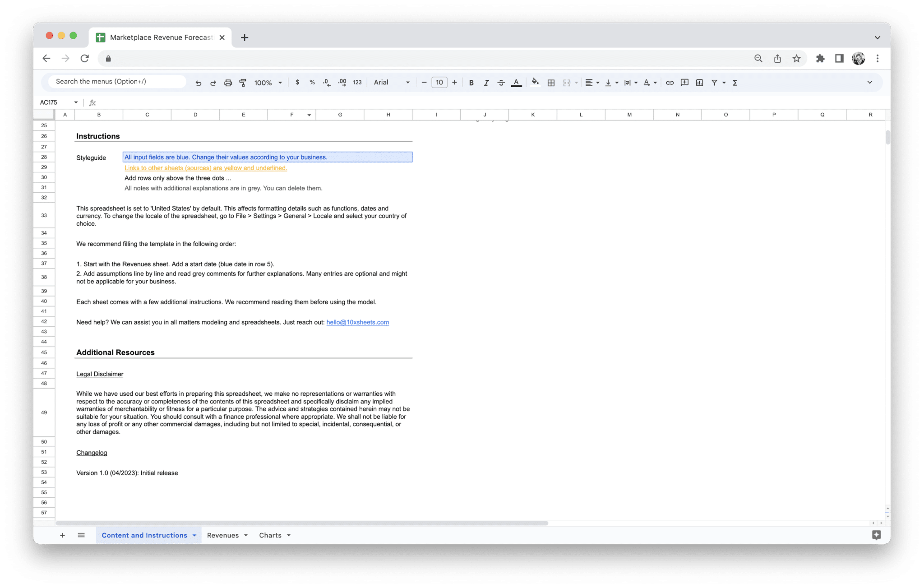This screenshot has height=588, width=924.
Task: Open the zoom level dropdown
Action: point(267,82)
